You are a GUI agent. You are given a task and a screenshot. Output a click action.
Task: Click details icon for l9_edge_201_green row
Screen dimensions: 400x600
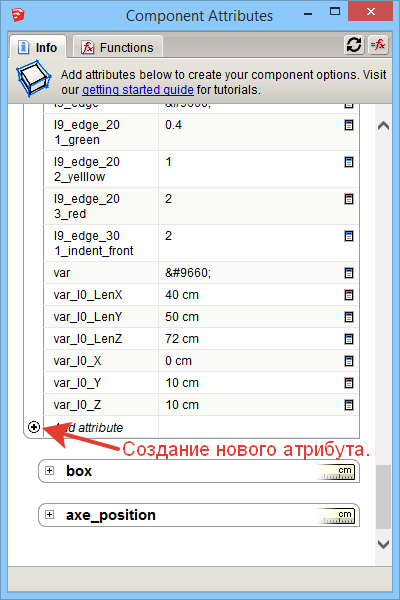pos(349,125)
